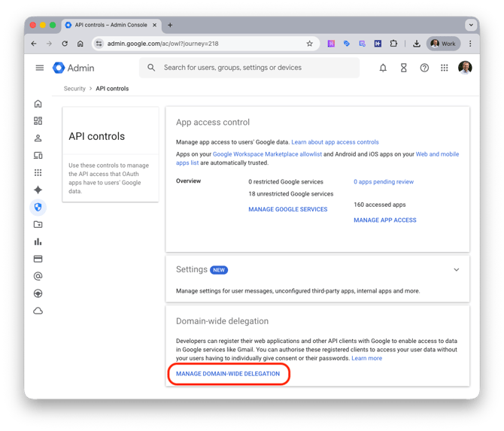This screenshot has height=431, width=504.
Task: Go to Security in the breadcrumb
Action: pos(74,89)
